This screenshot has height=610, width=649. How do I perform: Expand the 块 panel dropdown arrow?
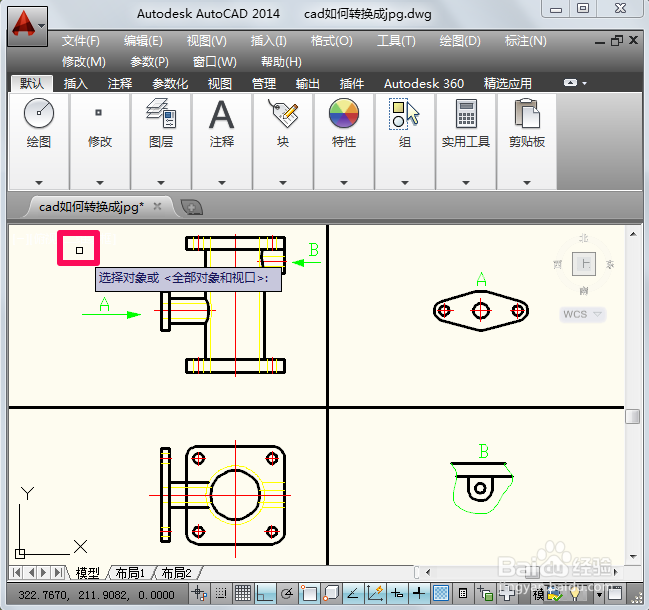(283, 183)
